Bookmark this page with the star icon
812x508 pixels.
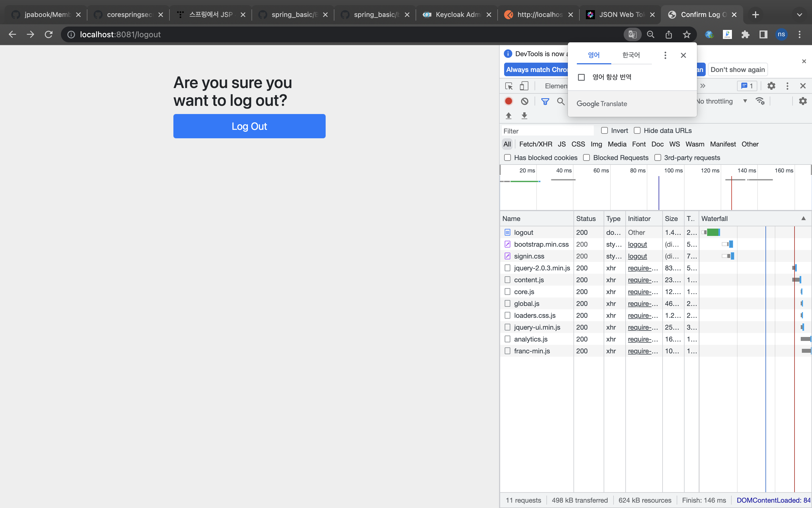point(687,34)
